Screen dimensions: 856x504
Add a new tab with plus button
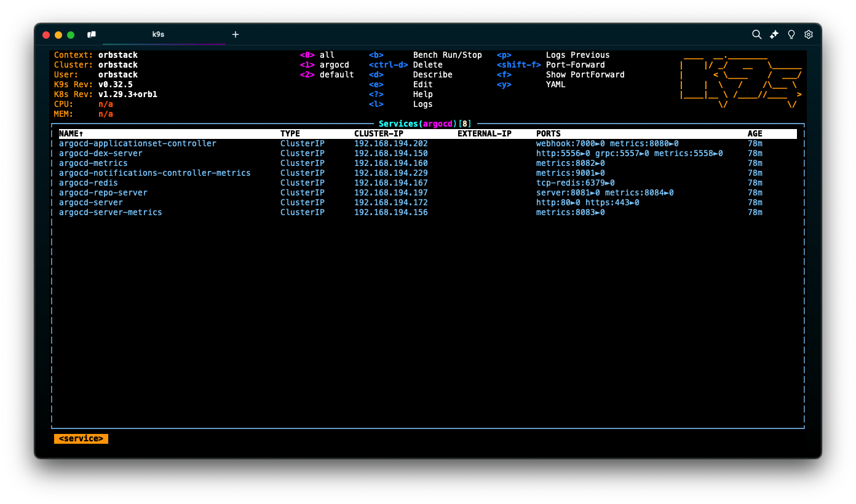tap(236, 34)
